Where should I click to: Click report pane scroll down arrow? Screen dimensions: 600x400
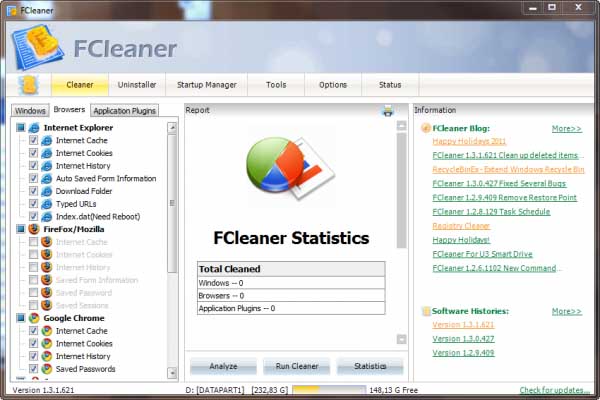[401, 339]
